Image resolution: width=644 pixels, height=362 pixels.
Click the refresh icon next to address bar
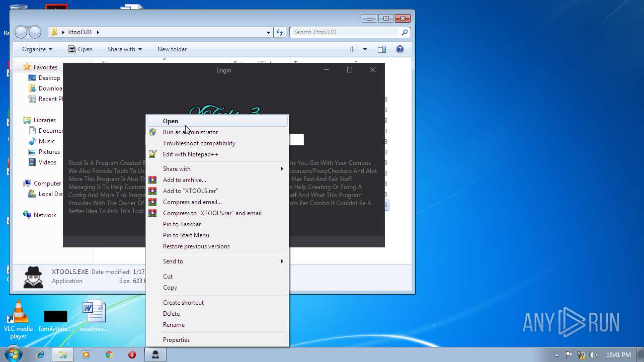[x=280, y=32]
